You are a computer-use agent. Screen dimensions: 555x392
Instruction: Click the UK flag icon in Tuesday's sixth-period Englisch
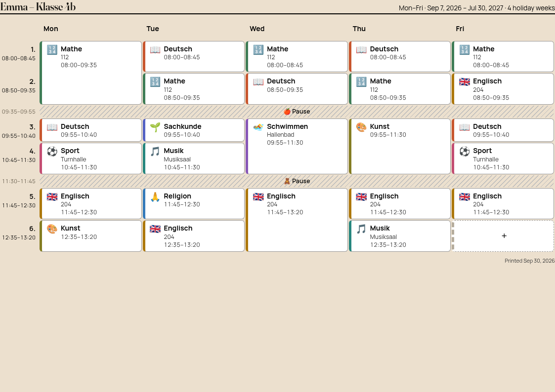[x=155, y=229]
